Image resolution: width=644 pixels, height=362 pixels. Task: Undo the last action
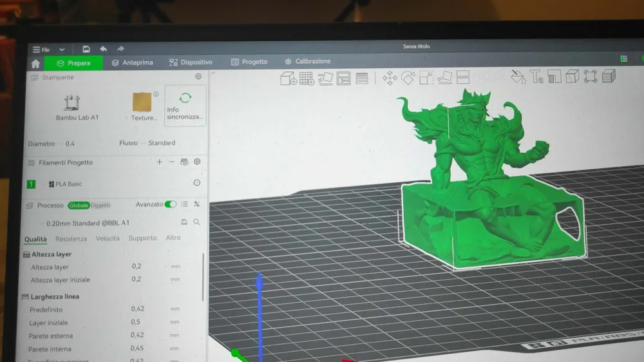[104, 49]
